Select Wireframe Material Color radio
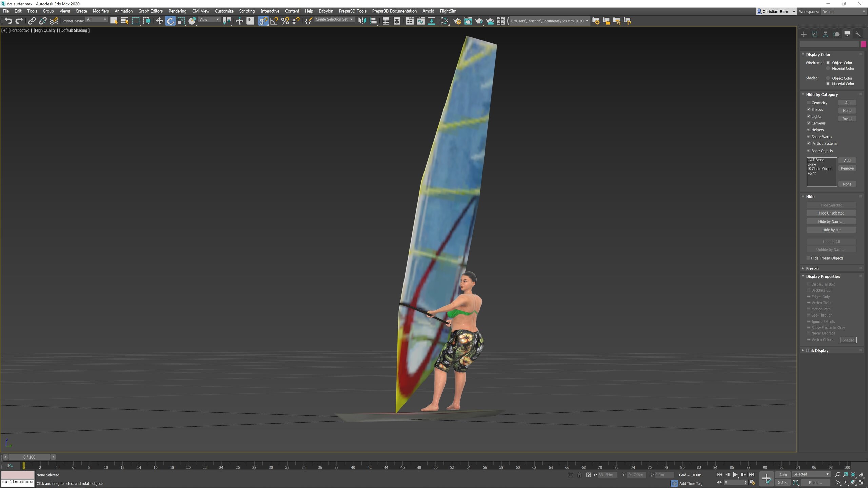The image size is (868, 488). (x=828, y=68)
